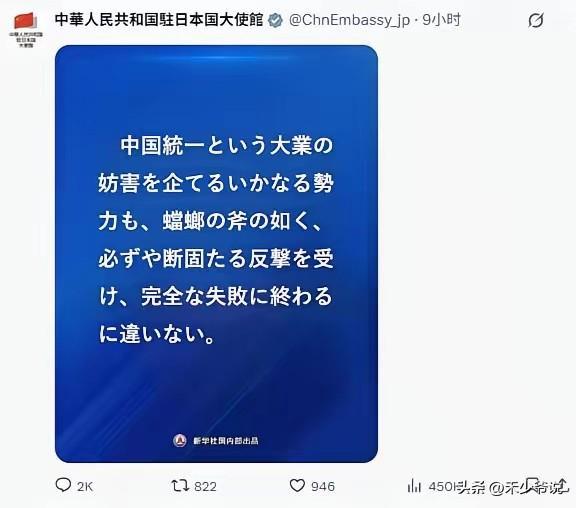Viewport: 576px width, 508px height.
Task: Open reposts list via 822 count
Action: (205, 486)
